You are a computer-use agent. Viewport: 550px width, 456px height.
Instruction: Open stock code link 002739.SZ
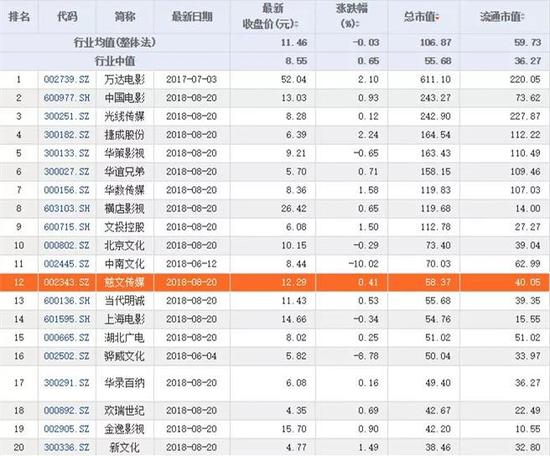(x=67, y=80)
